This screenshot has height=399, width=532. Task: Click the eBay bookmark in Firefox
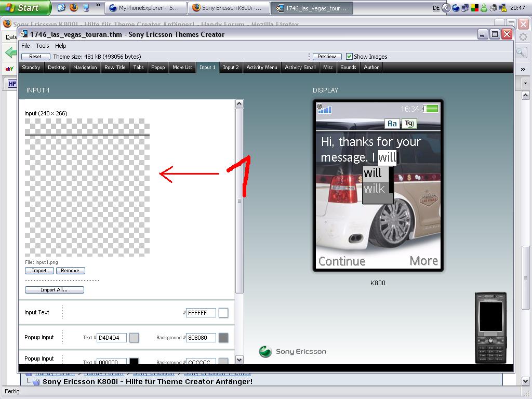coord(9,69)
